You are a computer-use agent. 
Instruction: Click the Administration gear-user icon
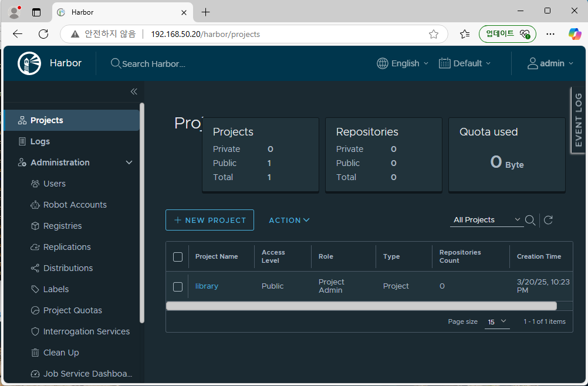tap(22, 162)
